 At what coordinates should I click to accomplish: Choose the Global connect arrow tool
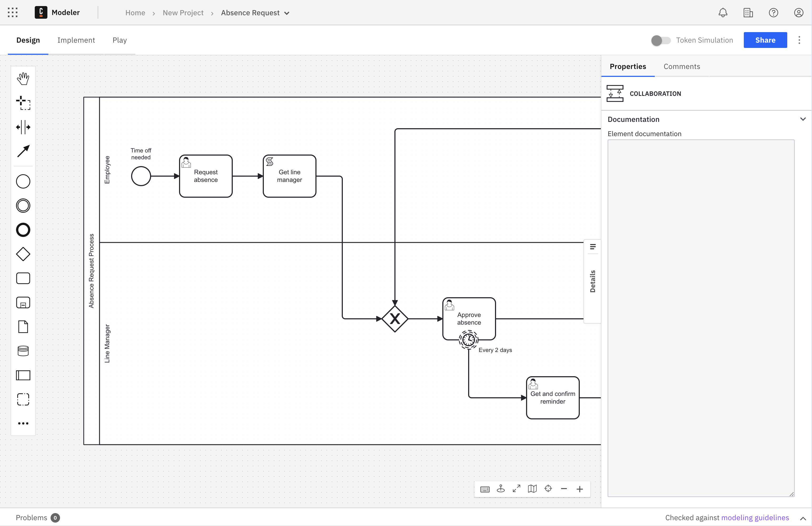pos(23,151)
